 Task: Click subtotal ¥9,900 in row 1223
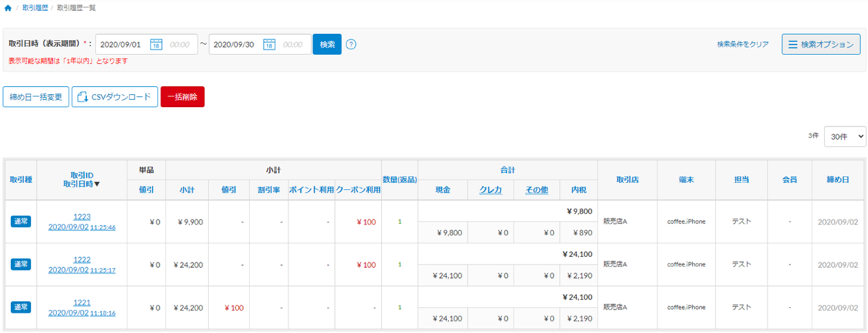click(x=190, y=222)
